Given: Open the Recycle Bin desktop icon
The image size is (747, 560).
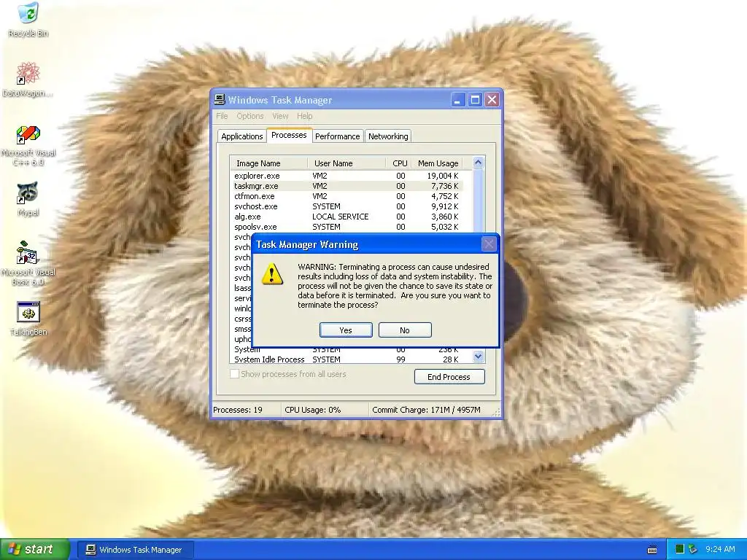Looking at the screenshot, I should point(28,20).
